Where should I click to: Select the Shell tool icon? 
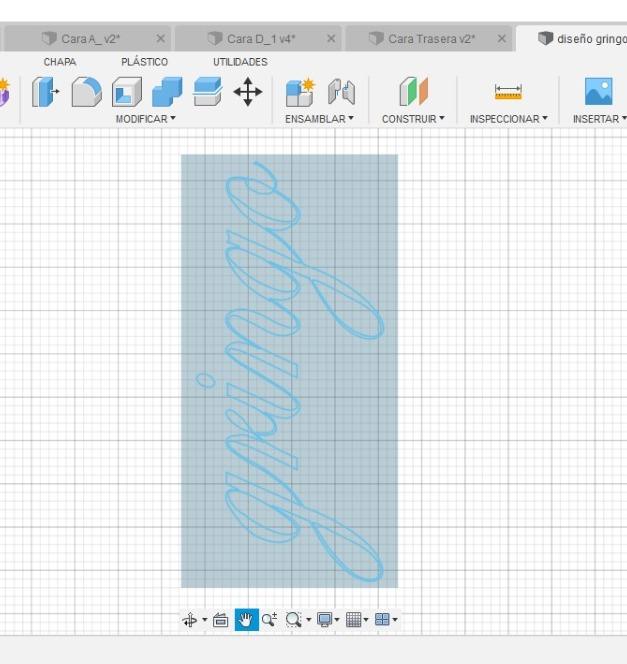(127, 91)
